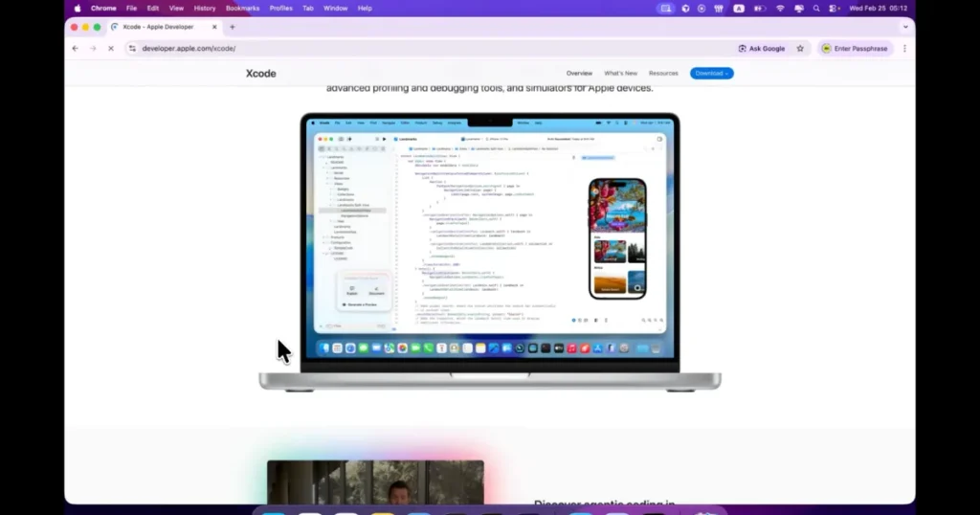Open the File menu
Image resolution: width=980 pixels, height=515 pixels.
point(131,8)
